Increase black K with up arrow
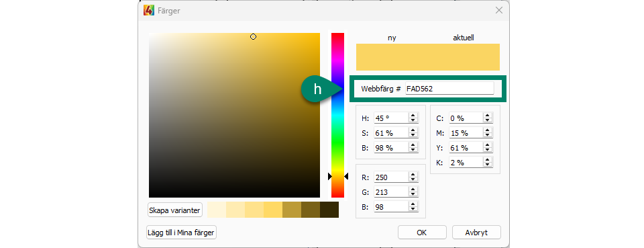 click(488, 159)
